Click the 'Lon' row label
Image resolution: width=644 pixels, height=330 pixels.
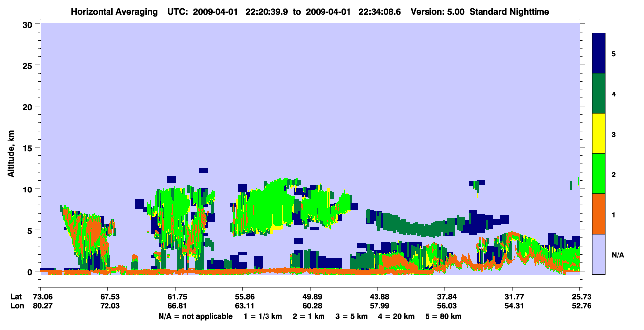(16, 306)
